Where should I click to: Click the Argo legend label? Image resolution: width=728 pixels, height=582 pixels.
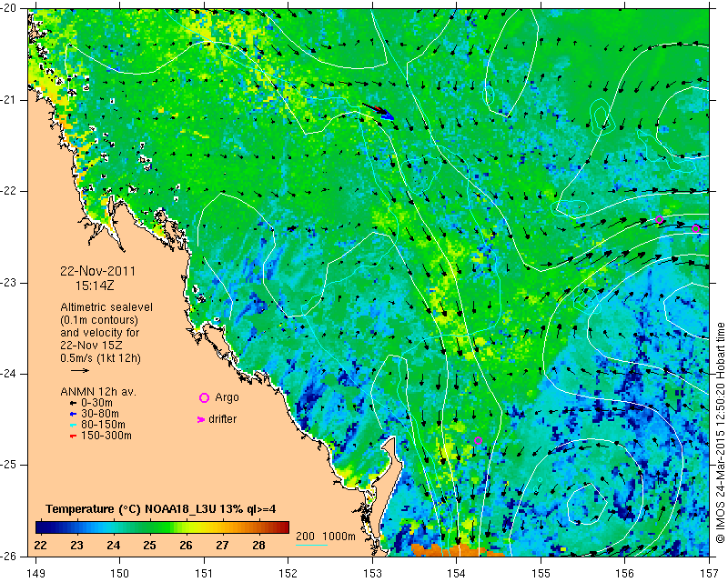[227, 397]
